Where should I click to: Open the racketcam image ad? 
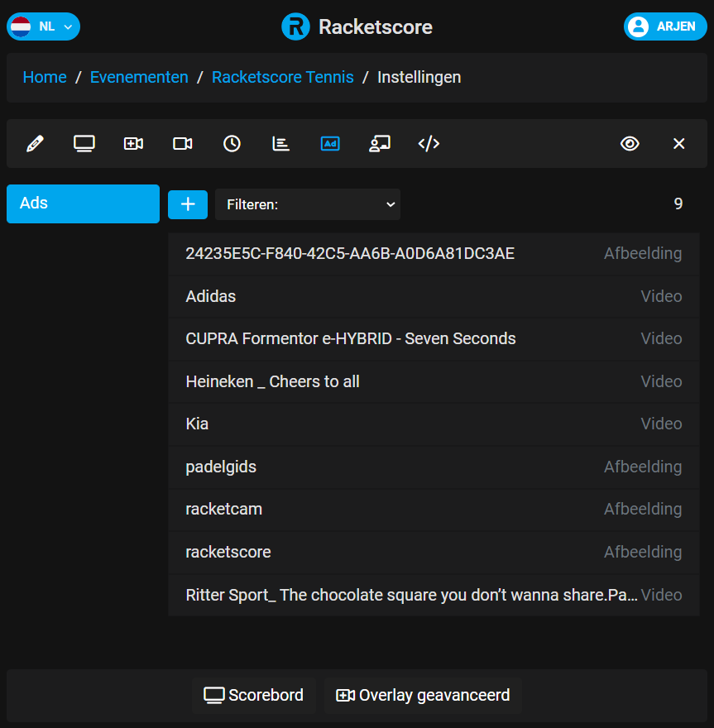(x=434, y=510)
